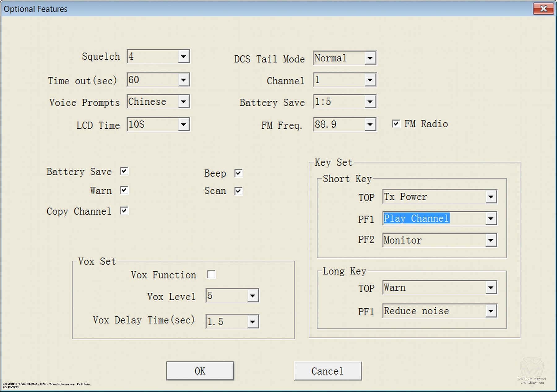Click the OK button
This screenshot has height=392, width=557.
(200, 371)
